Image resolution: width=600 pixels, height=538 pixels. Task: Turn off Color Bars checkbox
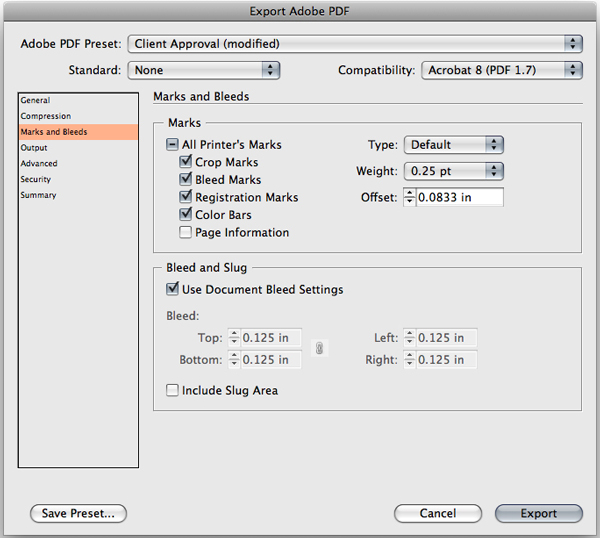tap(186, 214)
